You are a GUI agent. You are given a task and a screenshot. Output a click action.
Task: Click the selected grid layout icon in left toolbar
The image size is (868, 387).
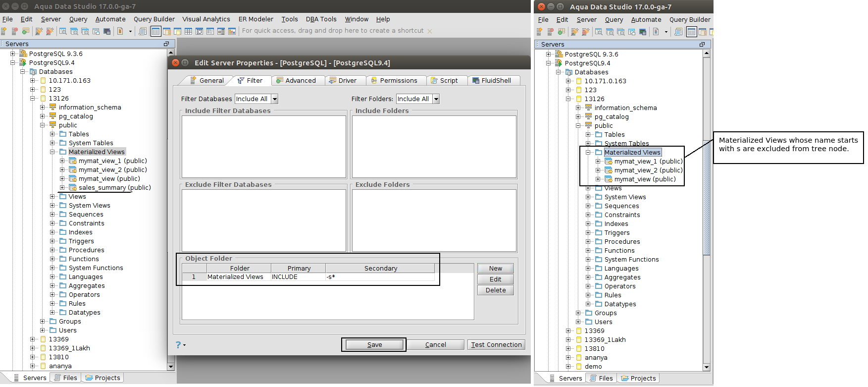155,31
